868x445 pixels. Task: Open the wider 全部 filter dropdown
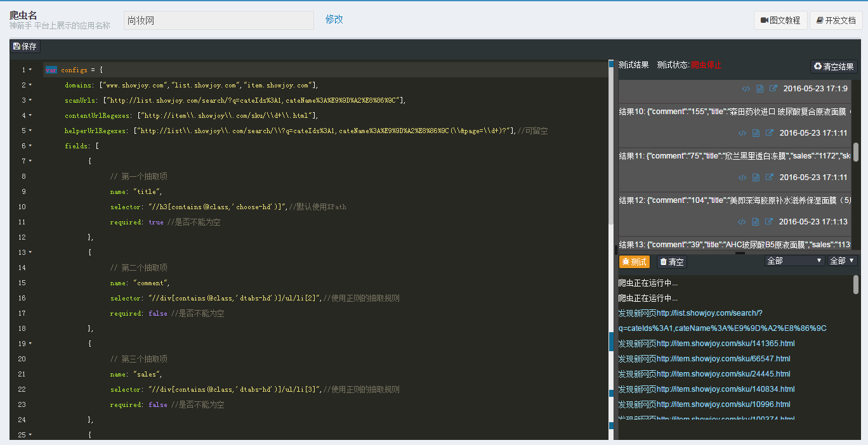pyautogui.click(x=794, y=261)
